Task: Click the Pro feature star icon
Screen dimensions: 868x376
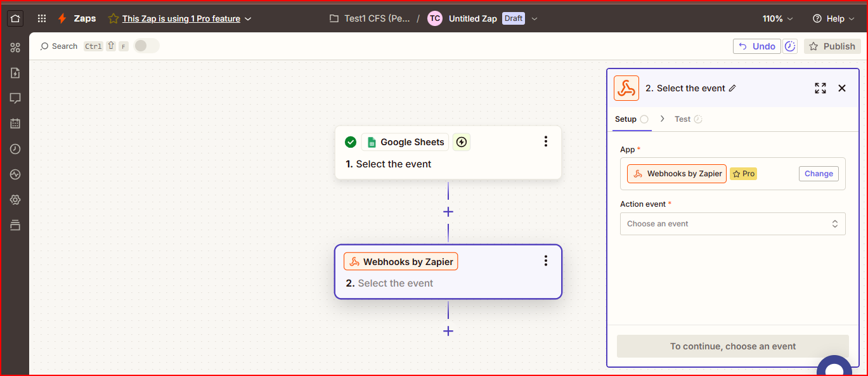Action: [113, 18]
